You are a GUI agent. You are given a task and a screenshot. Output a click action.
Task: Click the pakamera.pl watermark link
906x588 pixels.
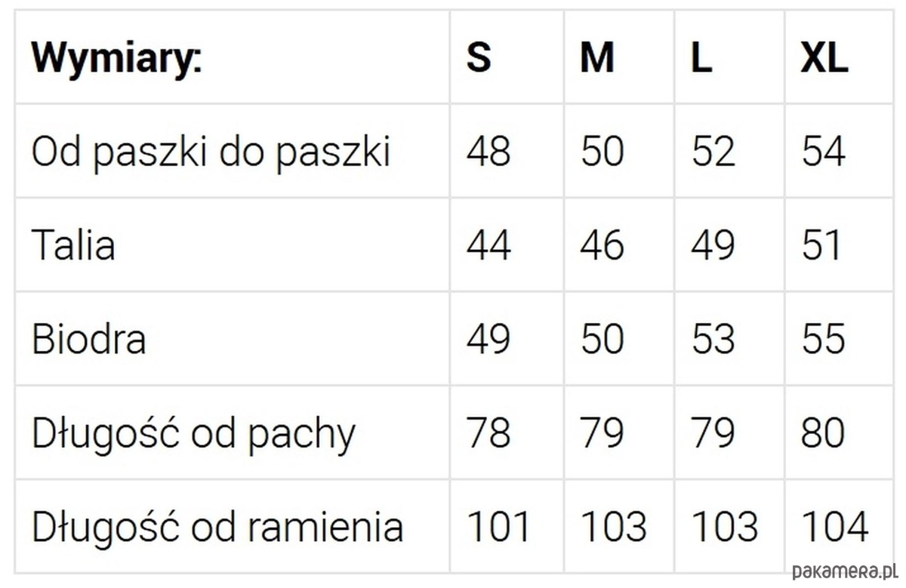click(846, 571)
